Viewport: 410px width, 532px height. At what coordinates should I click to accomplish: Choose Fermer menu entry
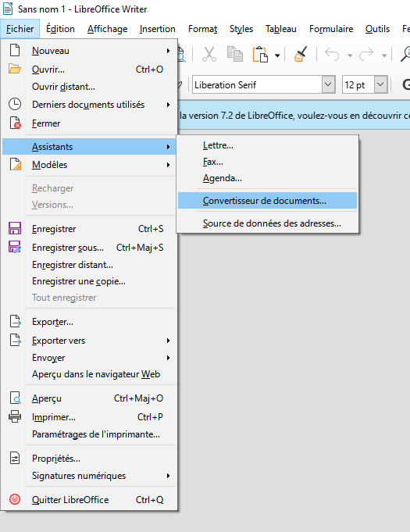click(x=89, y=123)
